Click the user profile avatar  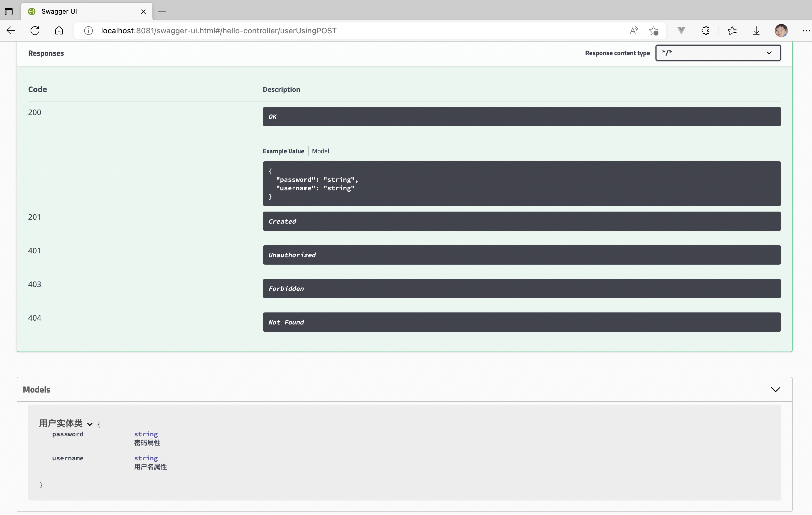[781, 31]
